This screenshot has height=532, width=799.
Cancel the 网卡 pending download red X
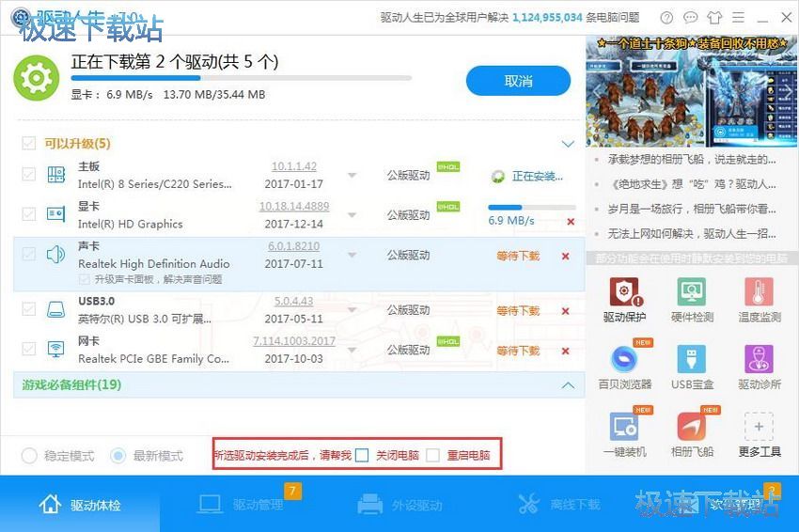565,351
